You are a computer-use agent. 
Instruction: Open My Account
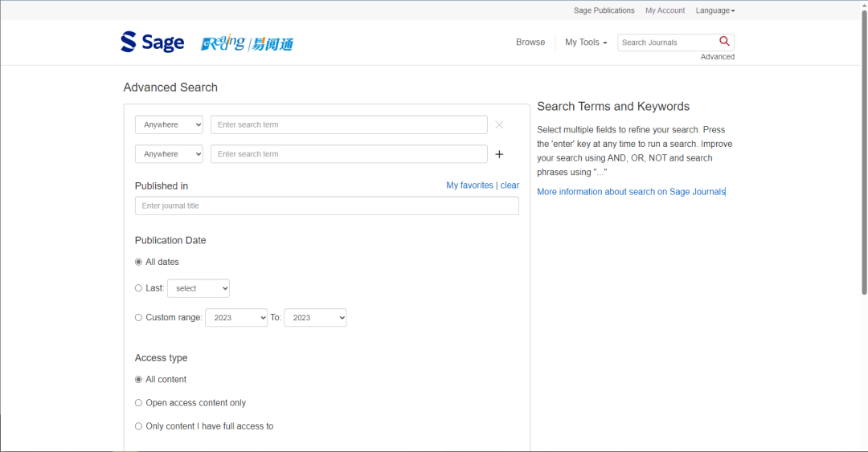[665, 10]
